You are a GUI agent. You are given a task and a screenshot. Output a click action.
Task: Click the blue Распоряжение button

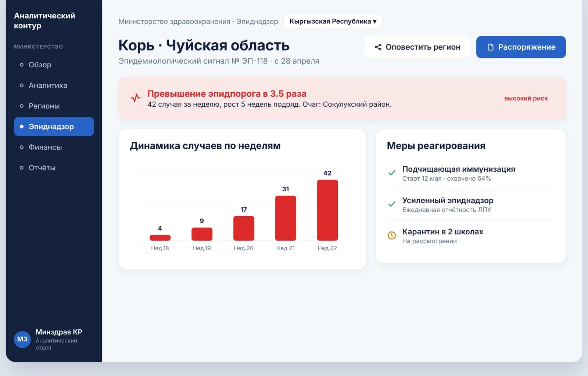coord(521,47)
